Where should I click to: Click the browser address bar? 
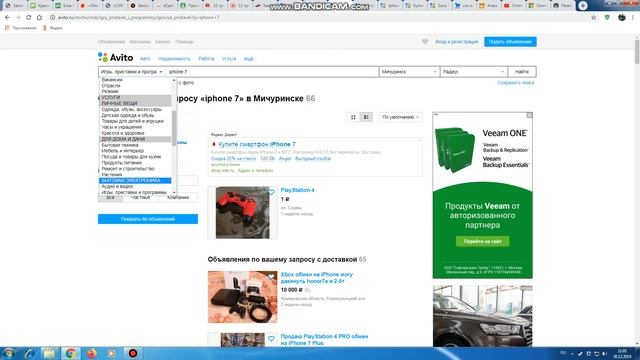[x=318, y=18]
